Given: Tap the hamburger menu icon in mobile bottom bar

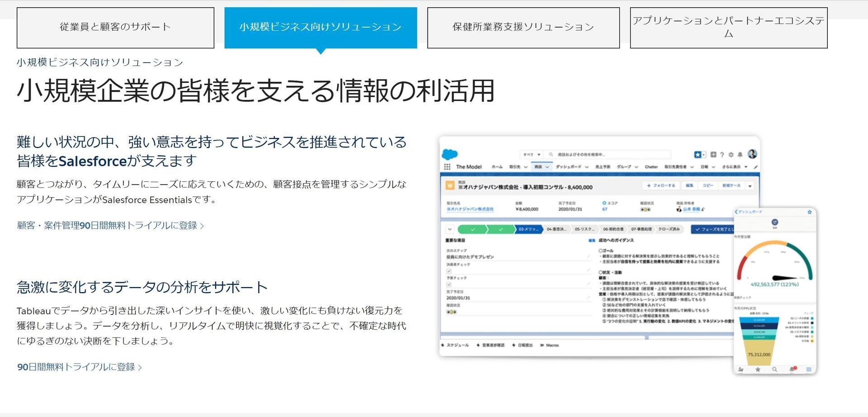Looking at the screenshot, I should click(809, 370).
